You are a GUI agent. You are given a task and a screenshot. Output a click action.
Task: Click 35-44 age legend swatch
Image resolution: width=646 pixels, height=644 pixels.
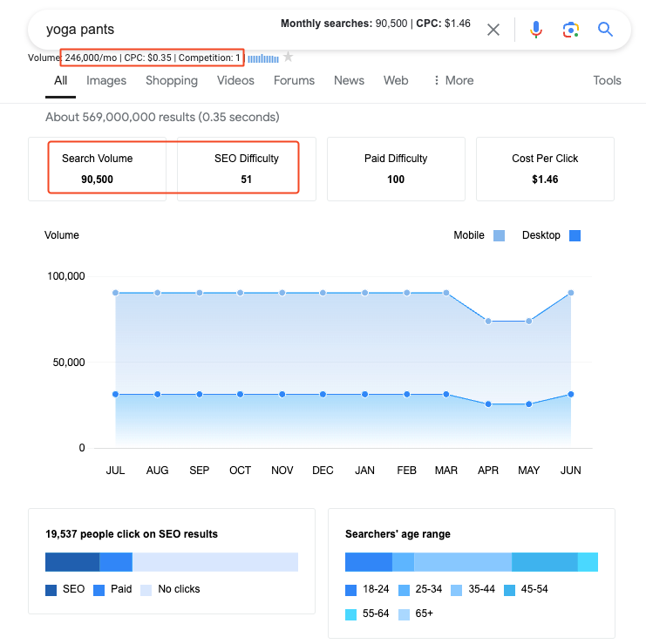(457, 590)
